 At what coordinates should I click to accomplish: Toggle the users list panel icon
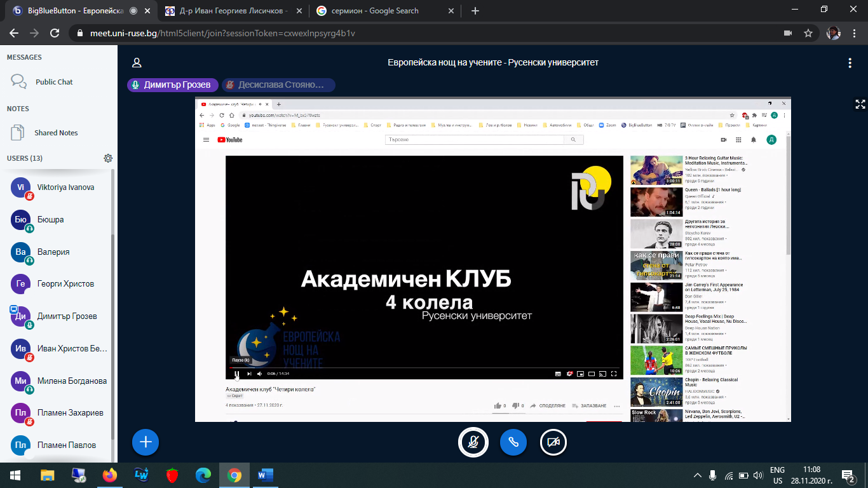pos(136,63)
